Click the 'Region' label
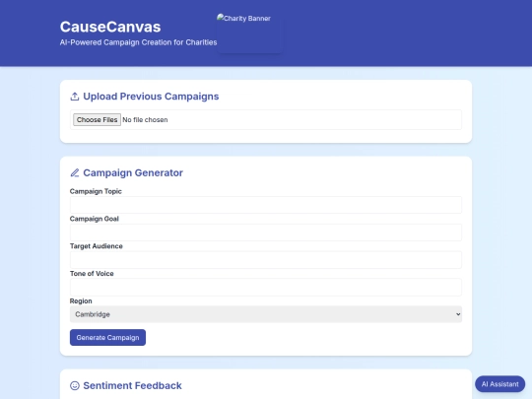The width and height of the screenshot is (532, 399). coord(81,300)
